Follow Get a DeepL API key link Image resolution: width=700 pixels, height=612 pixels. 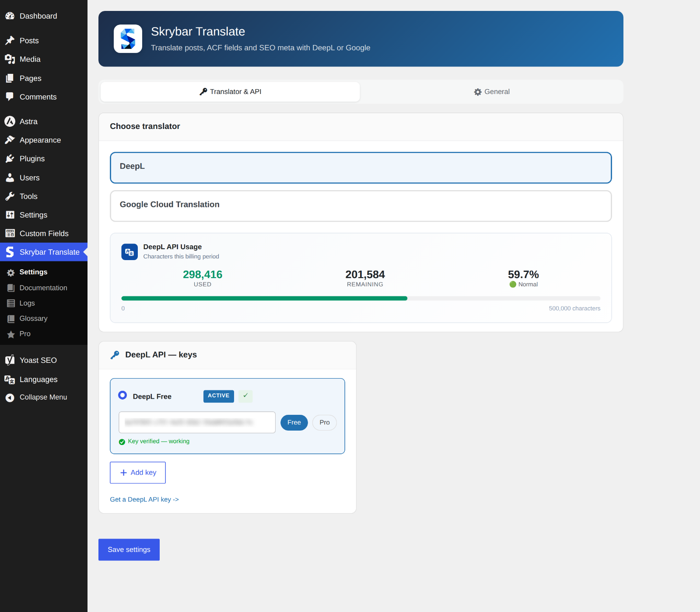click(x=144, y=499)
